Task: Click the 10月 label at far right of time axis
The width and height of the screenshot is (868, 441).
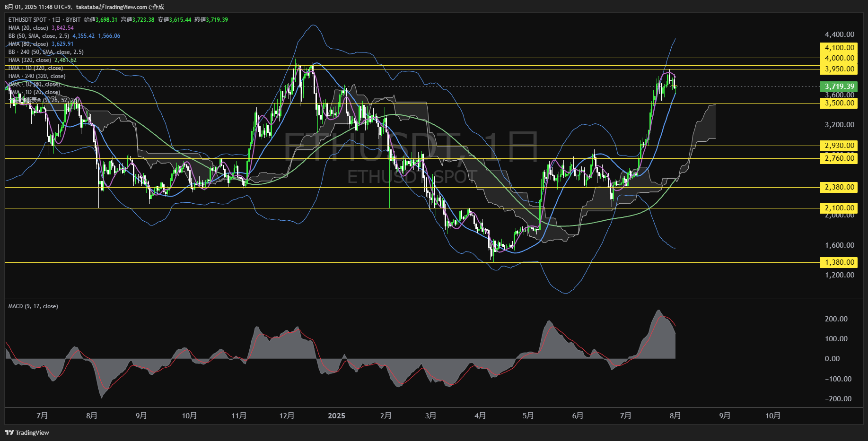Action: [x=773, y=416]
